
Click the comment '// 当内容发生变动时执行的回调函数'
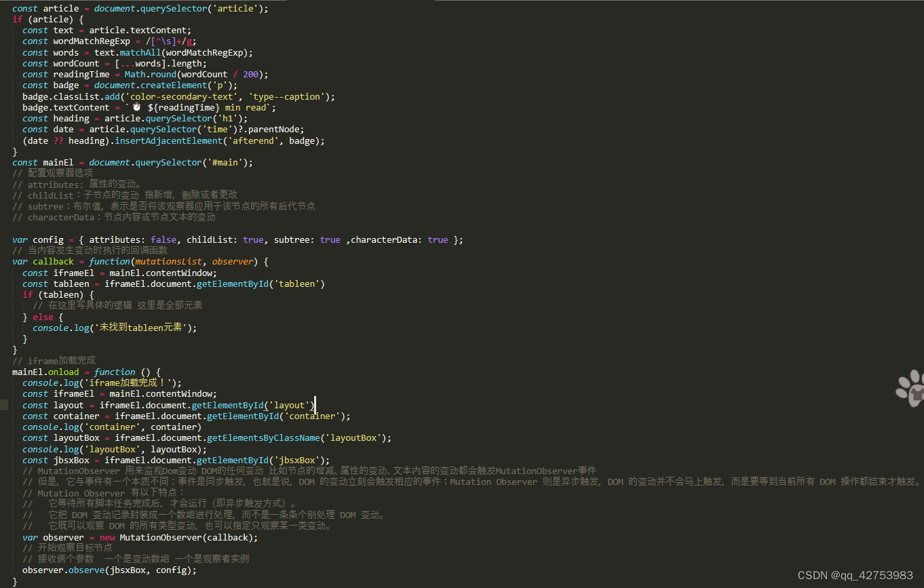click(90, 250)
